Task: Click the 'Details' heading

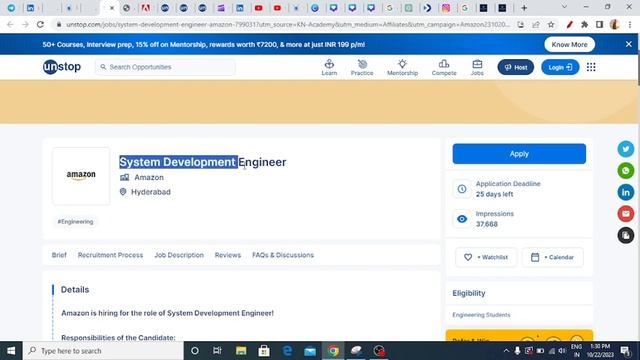Action: coord(75,289)
